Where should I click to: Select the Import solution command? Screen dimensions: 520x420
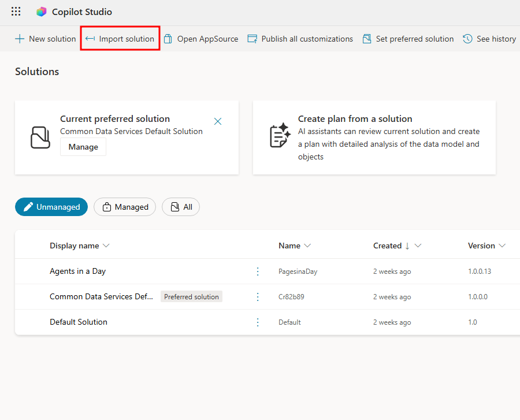coord(120,39)
